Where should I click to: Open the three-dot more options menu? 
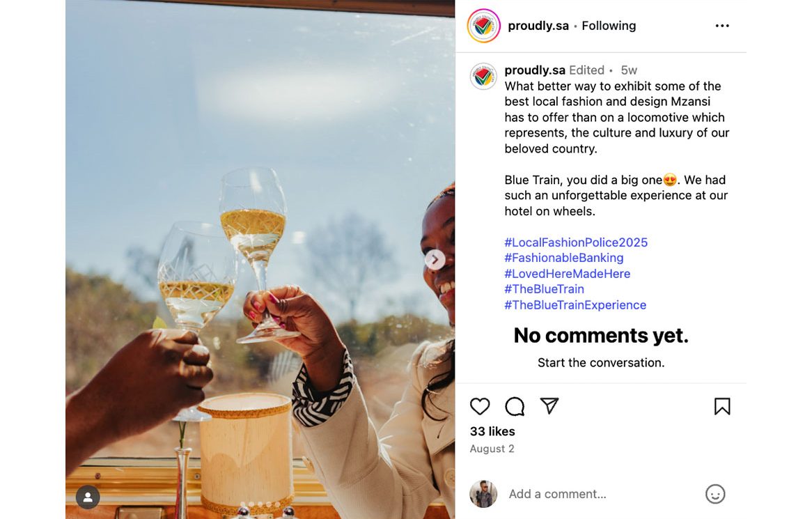(x=722, y=26)
